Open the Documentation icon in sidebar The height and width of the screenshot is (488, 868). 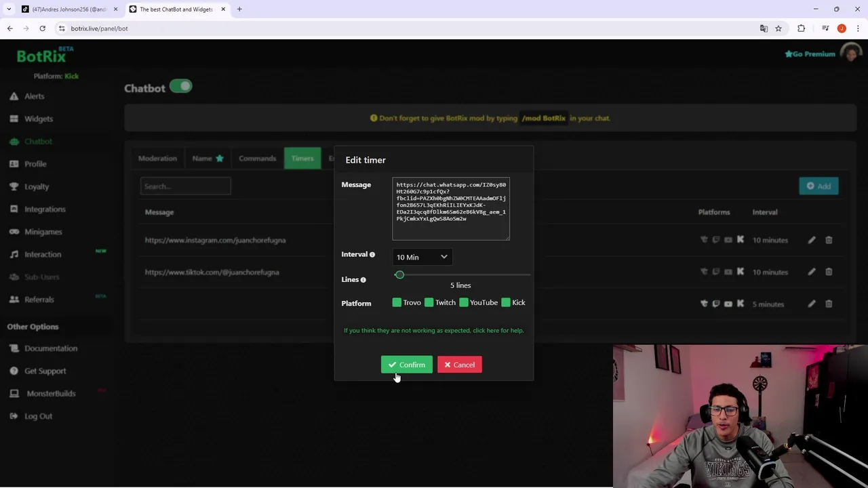tap(14, 348)
